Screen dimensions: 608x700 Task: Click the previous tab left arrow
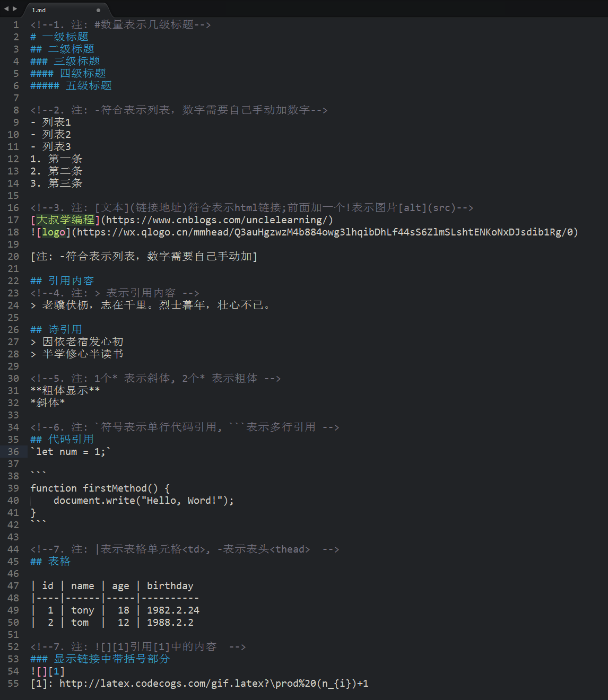pos(6,8)
